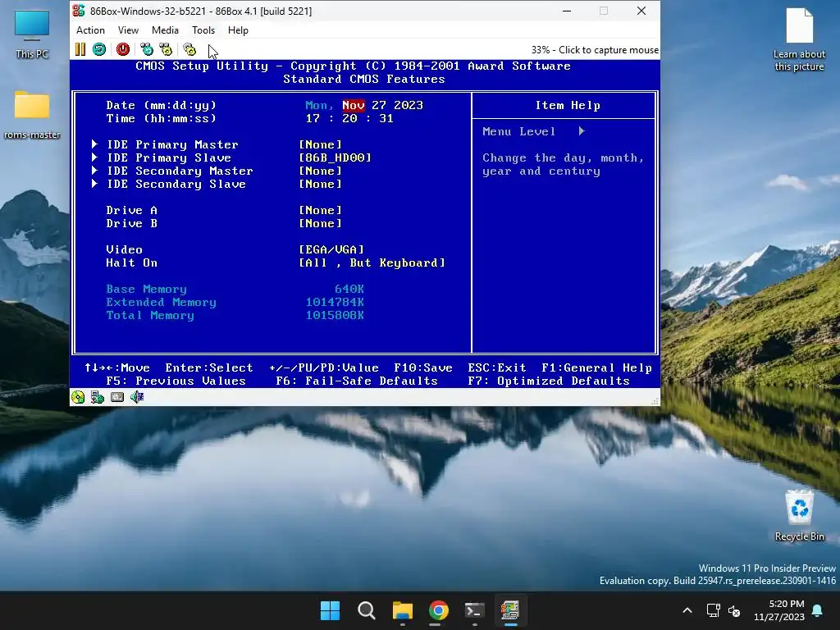Launch Google Chrome from taskbar

tap(438, 610)
